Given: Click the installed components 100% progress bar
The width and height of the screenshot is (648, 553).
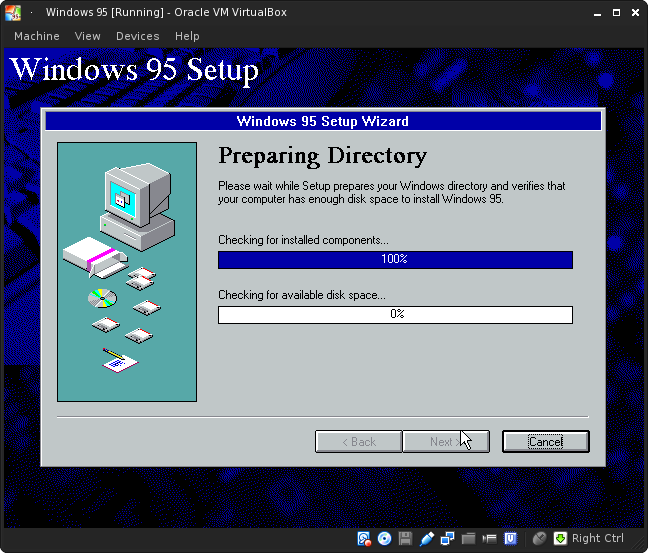Looking at the screenshot, I should [x=395, y=260].
